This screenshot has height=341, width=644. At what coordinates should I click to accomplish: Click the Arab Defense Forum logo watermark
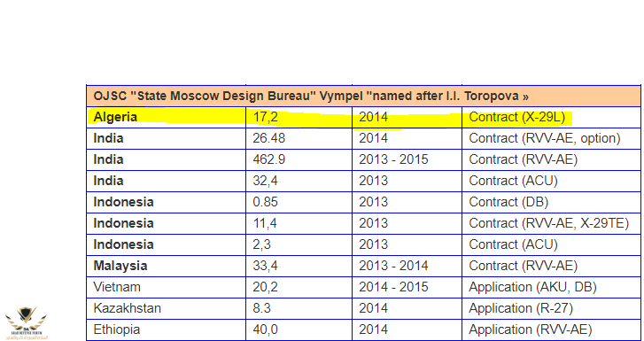[x=27, y=323]
